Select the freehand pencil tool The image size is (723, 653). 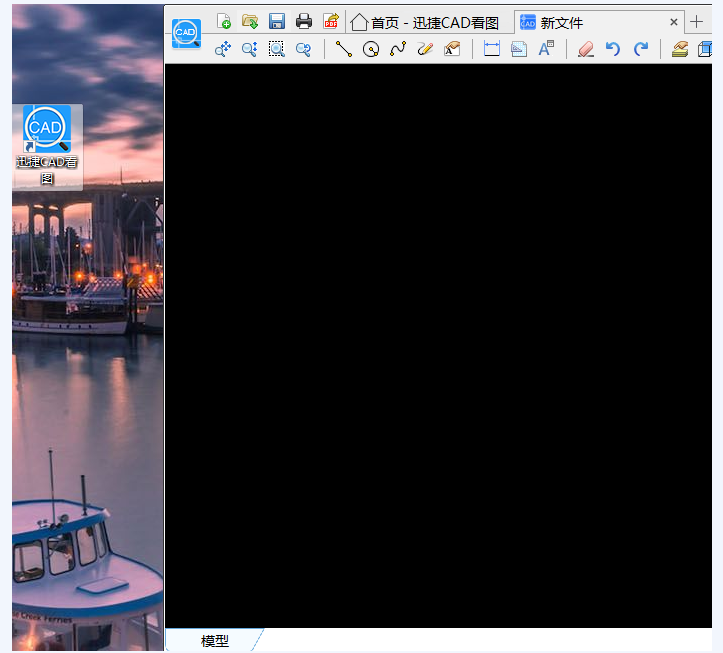pos(425,49)
